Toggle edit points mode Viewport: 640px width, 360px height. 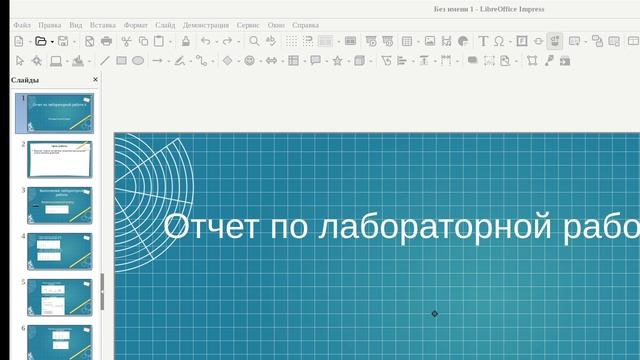click(532, 61)
